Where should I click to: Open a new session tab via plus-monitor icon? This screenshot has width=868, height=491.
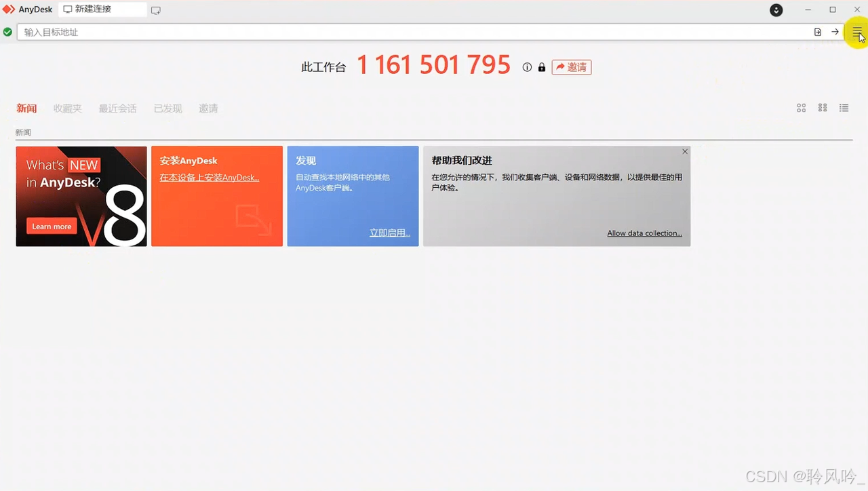point(155,10)
